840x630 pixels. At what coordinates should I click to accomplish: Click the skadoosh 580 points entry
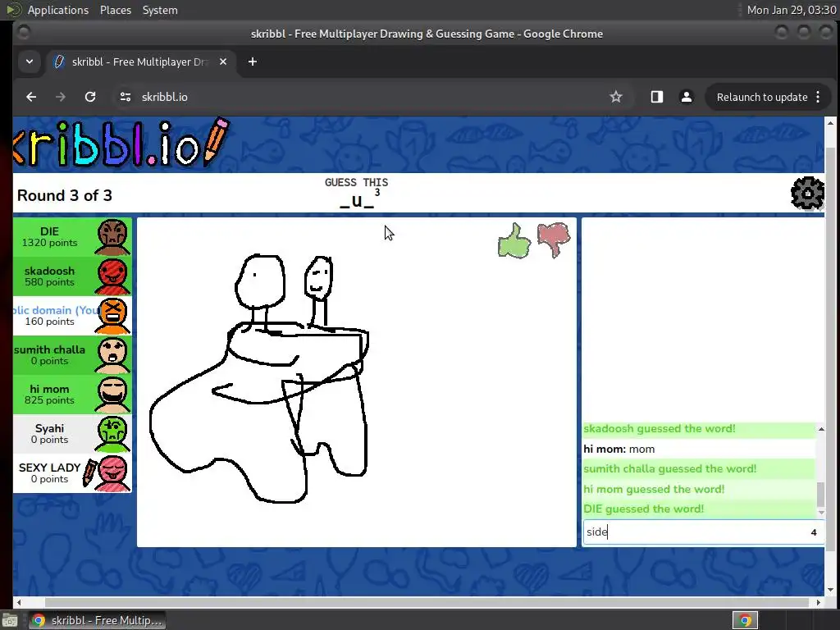coord(72,276)
